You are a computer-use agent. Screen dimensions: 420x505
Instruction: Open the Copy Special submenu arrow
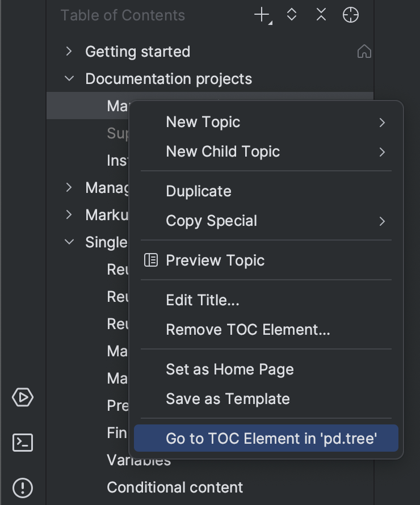(383, 221)
